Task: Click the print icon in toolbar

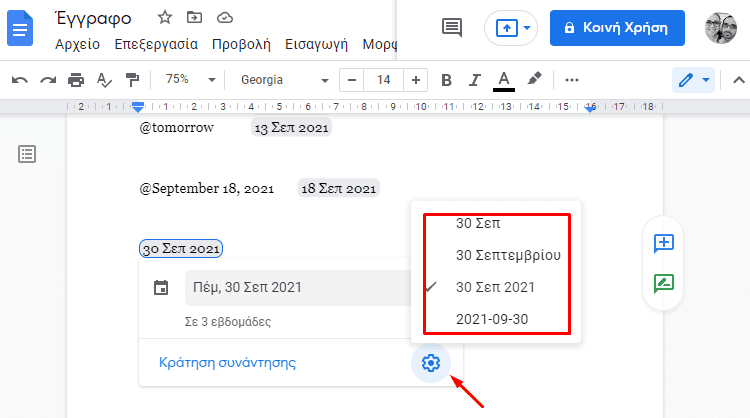Action: coord(76,80)
